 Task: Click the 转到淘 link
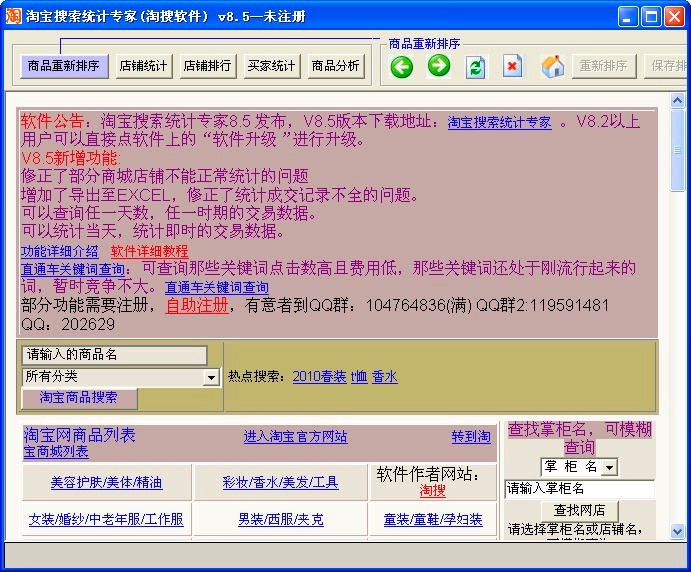click(x=471, y=437)
